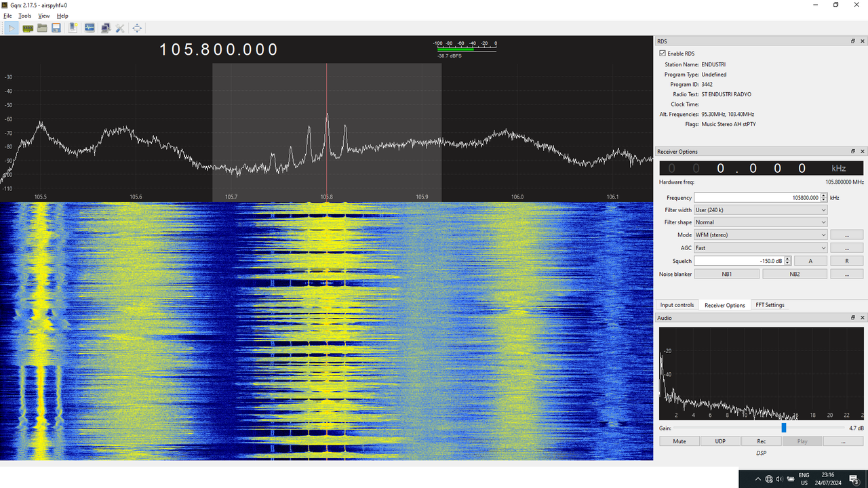Show hidden icons in system tray
Image resolution: width=868 pixels, height=488 pixels.
(758, 479)
